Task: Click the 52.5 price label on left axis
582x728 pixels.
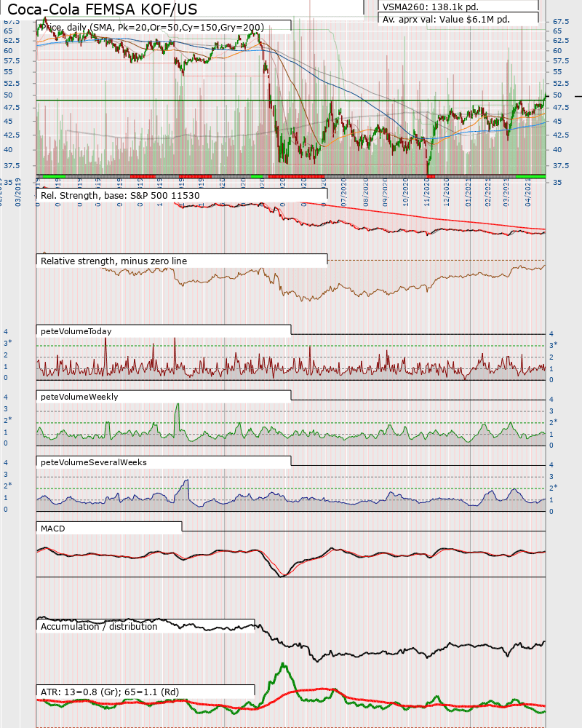Action: coord(12,83)
